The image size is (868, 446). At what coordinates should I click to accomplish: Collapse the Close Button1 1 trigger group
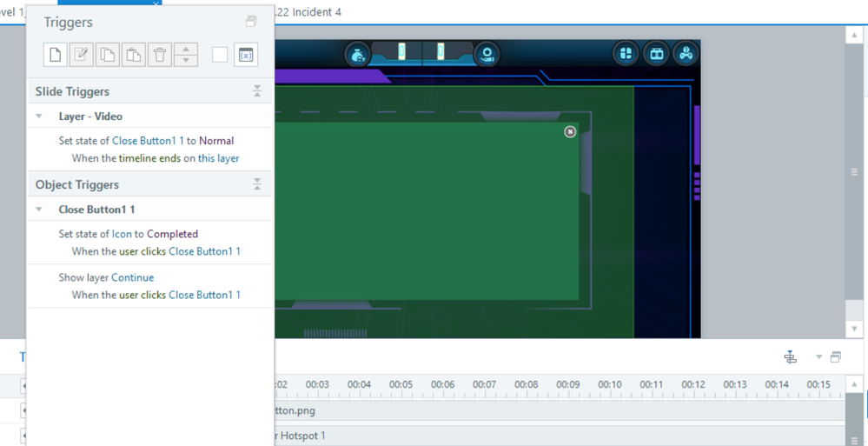tap(39, 210)
